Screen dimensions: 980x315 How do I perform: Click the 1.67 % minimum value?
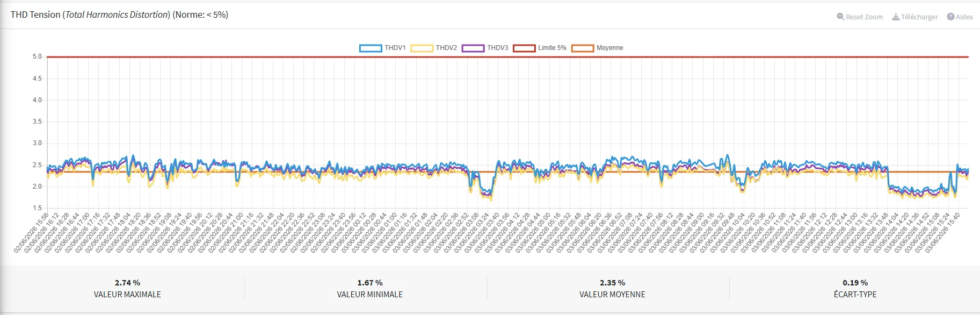tap(370, 283)
